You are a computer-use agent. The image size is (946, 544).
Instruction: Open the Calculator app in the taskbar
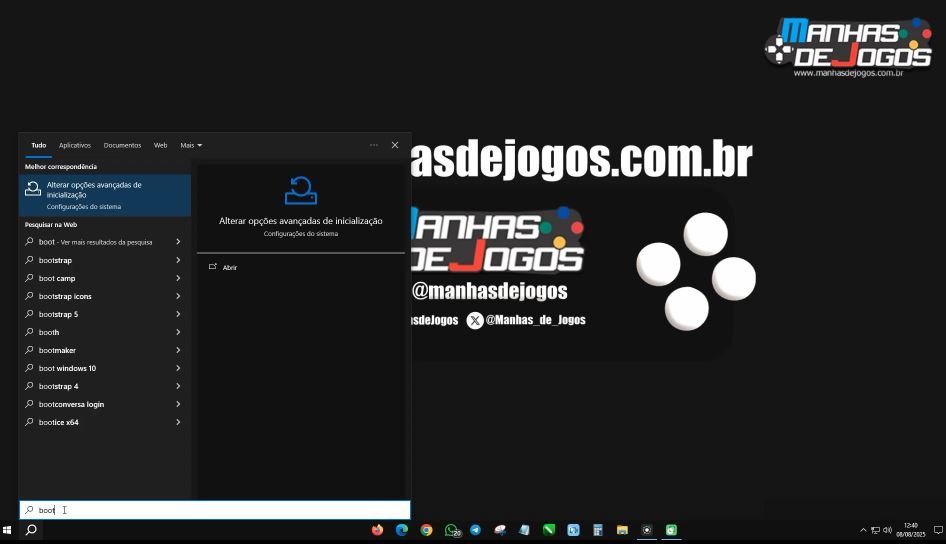click(x=598, y=530)
